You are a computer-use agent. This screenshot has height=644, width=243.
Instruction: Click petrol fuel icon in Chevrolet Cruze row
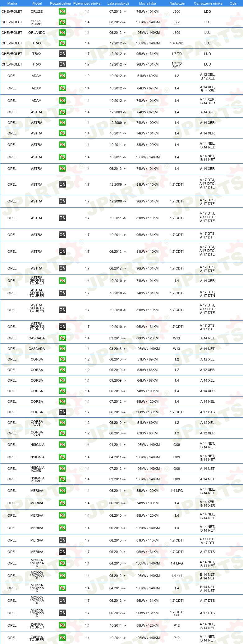coord(62,11)
